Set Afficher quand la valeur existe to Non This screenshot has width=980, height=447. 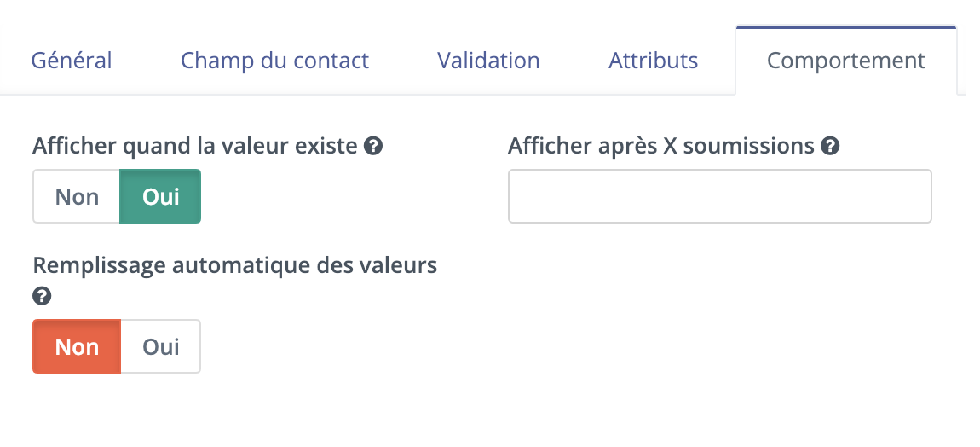[x=76, y=196]
